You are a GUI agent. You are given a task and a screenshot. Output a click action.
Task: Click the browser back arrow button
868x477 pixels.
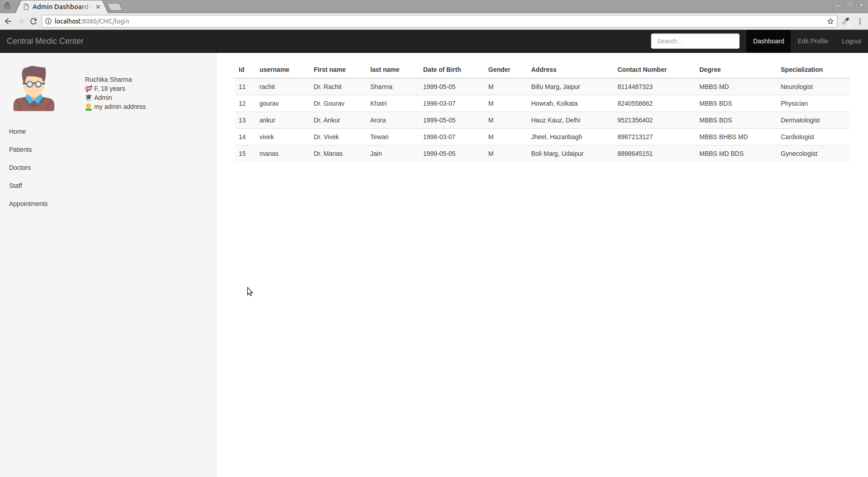coord(8,21)
